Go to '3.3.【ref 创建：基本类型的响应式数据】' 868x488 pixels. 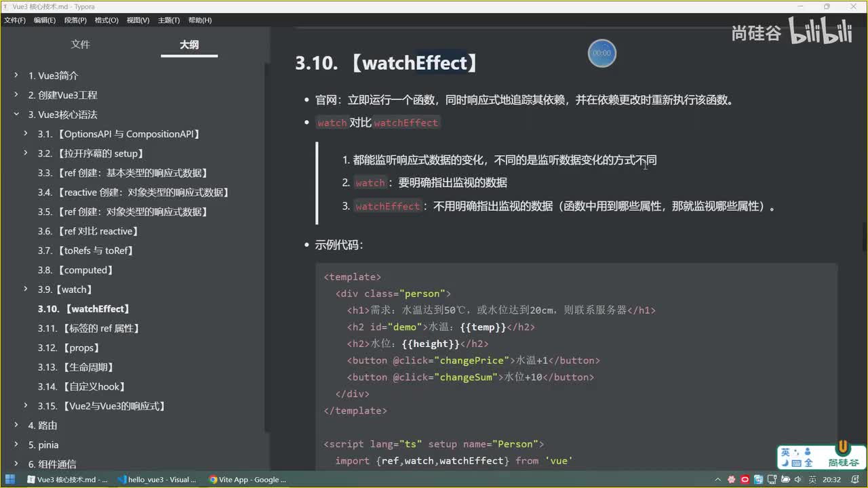click(x=123, y=173)
